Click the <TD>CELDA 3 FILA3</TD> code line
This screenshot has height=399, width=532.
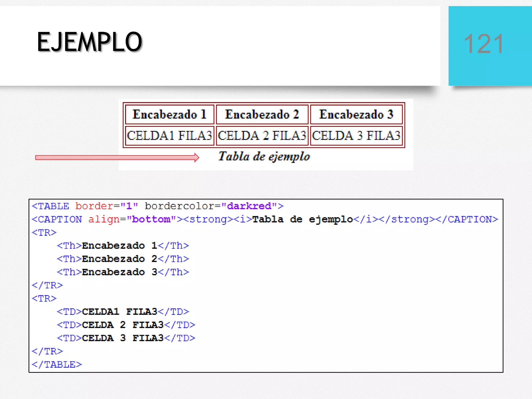(x=126, y=338)
